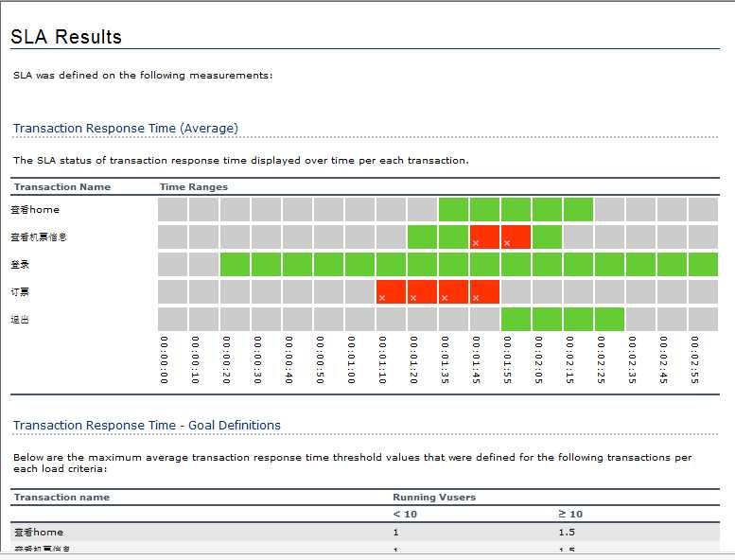
Task: Click the failed 订票 cell at 00:01:35
Action: [x=453, y=292]
